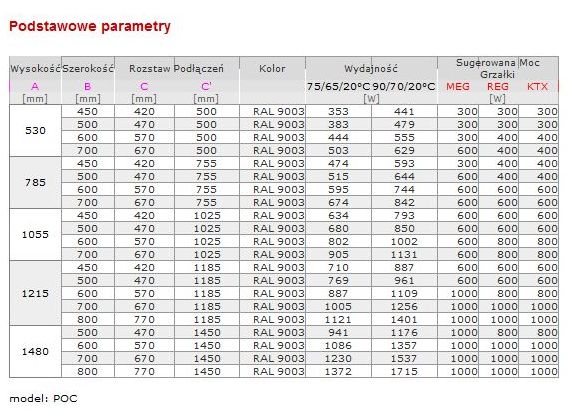
Task: Click the output value 353
Action: click(x=338, y=112)
